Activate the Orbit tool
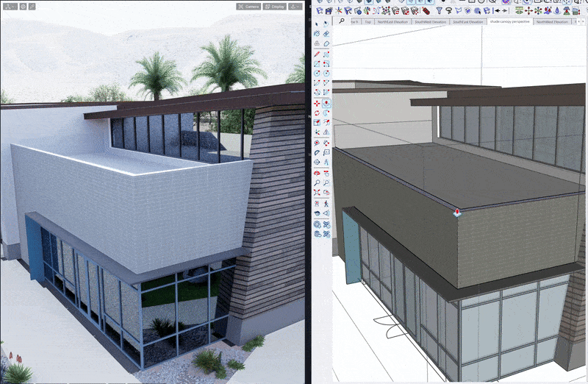The height and width of the screenshot is (384, 588). 317,173
